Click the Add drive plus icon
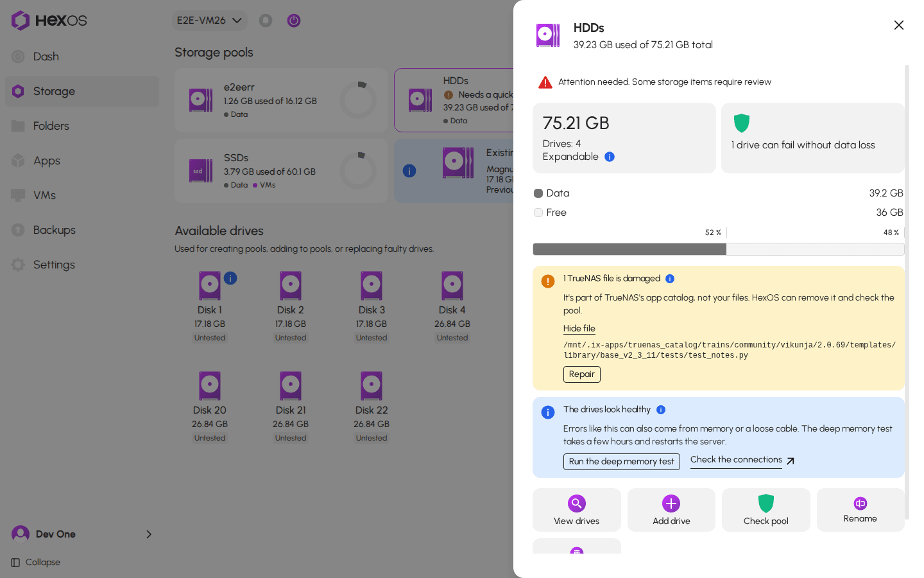 coord(671,504)
